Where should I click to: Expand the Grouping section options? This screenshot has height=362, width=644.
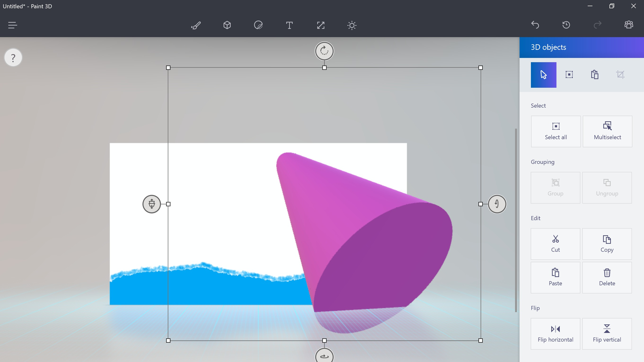[543, 162]
